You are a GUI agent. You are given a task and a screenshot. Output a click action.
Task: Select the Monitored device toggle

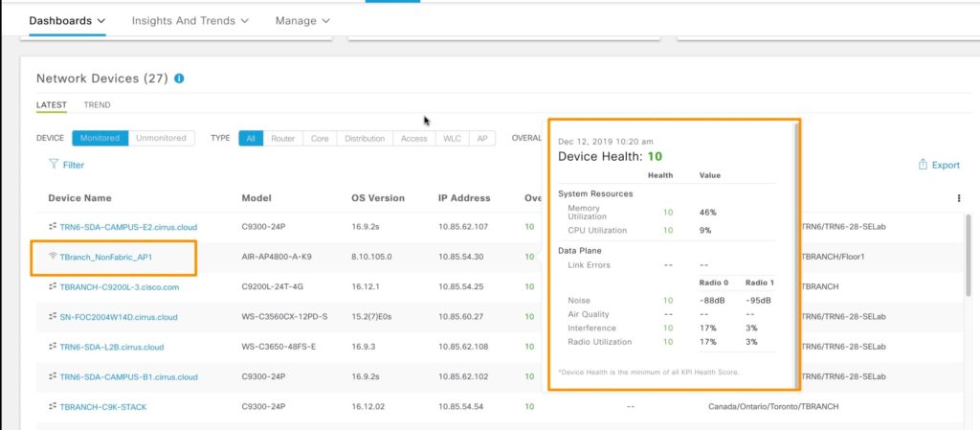tap(100, 138)
